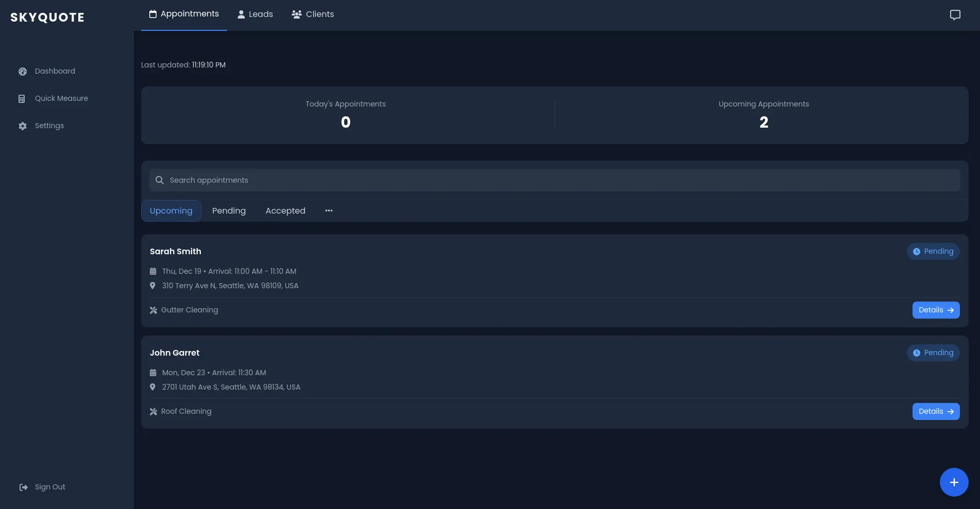The width and height of the screenshot is (980, 509).
Task: Focus the Search appointments field
Action: coord(555,180)
